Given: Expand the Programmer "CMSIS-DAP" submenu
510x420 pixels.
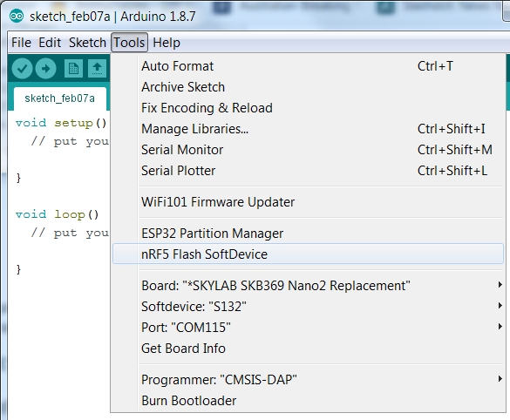Looking at the screenshot, I should coord(308,380).
